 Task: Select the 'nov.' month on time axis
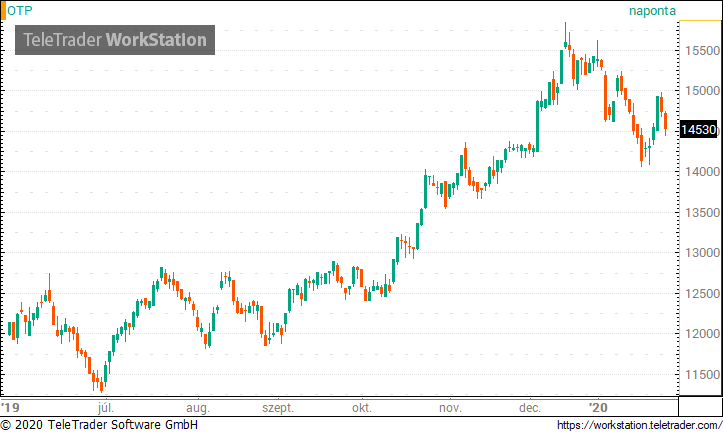pos(450,408)
